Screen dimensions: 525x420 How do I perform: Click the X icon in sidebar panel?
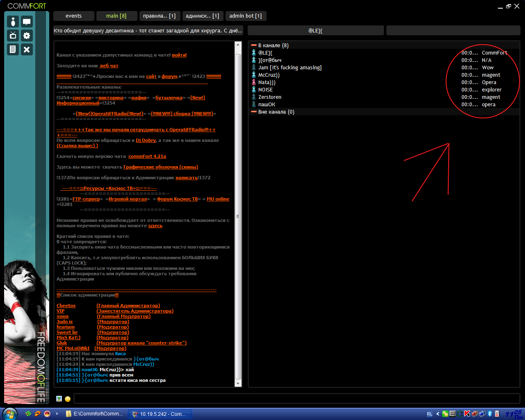27,50
